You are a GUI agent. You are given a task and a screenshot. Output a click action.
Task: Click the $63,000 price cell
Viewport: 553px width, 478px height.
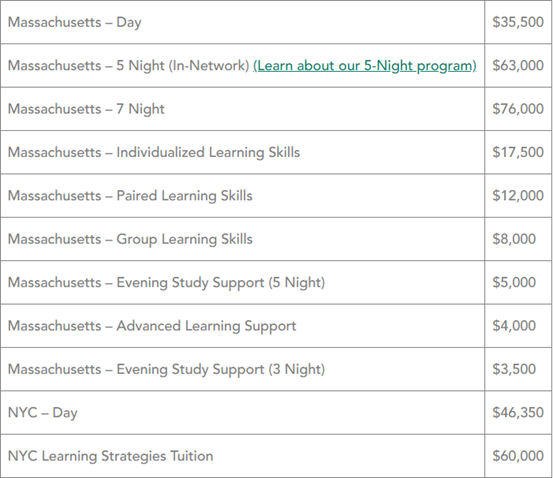[518, 66]
